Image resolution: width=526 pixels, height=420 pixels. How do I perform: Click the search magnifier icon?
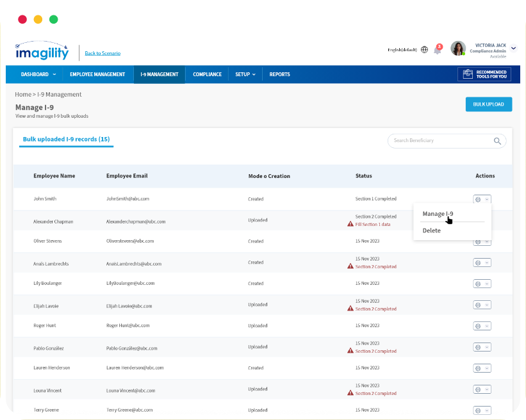click(497, 141)
